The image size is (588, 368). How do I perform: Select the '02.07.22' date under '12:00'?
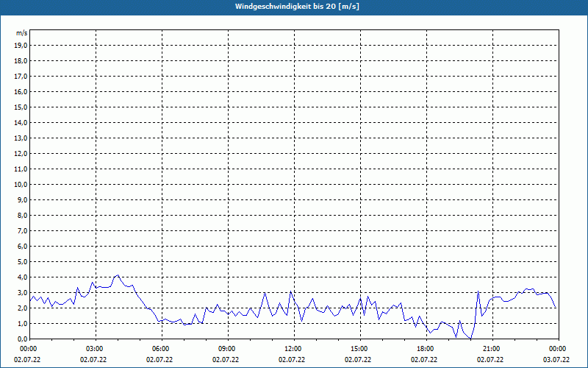(292, 360)
